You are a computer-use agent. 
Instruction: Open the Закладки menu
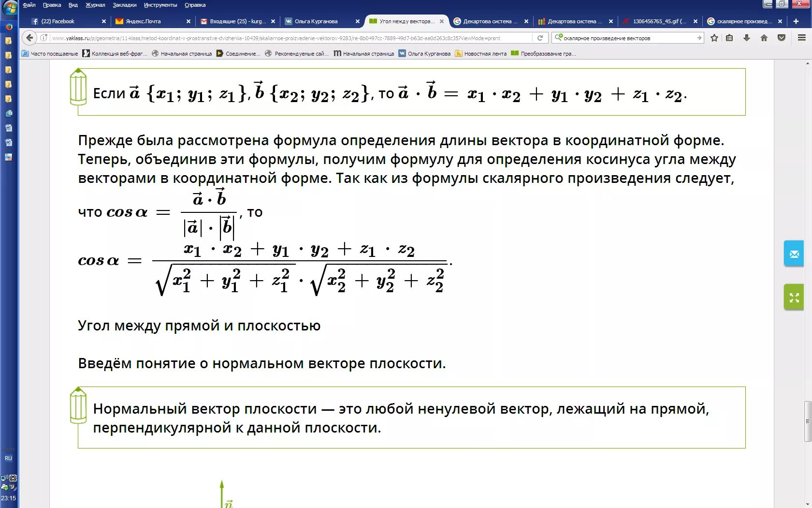(125, 5)
